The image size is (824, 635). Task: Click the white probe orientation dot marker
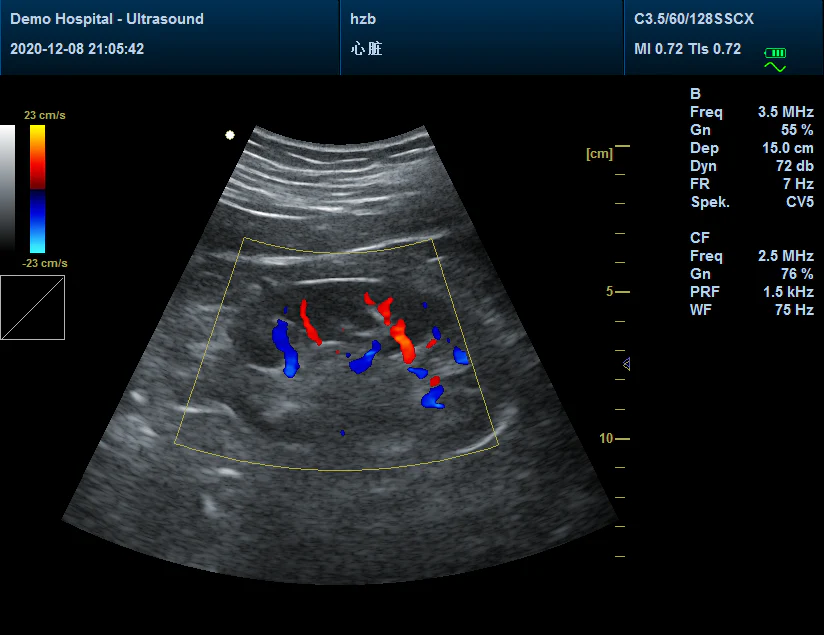coord(230,135)
